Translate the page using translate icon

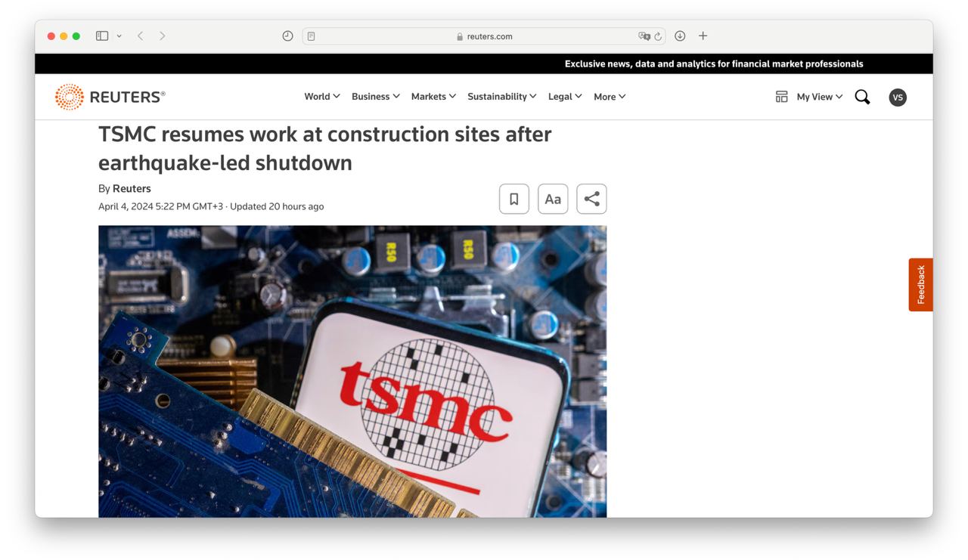click(644, 36)
